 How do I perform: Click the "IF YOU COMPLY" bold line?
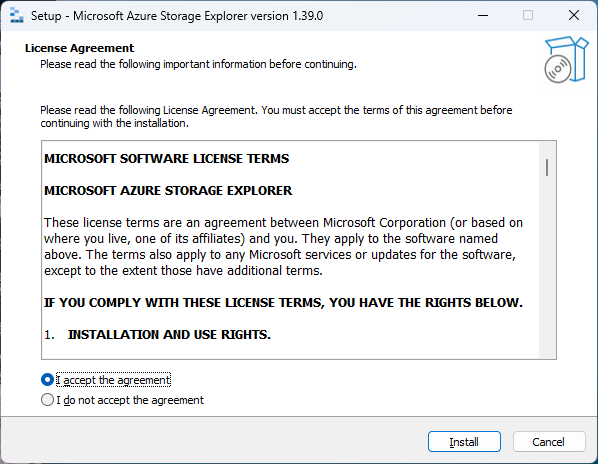point(283,303)
